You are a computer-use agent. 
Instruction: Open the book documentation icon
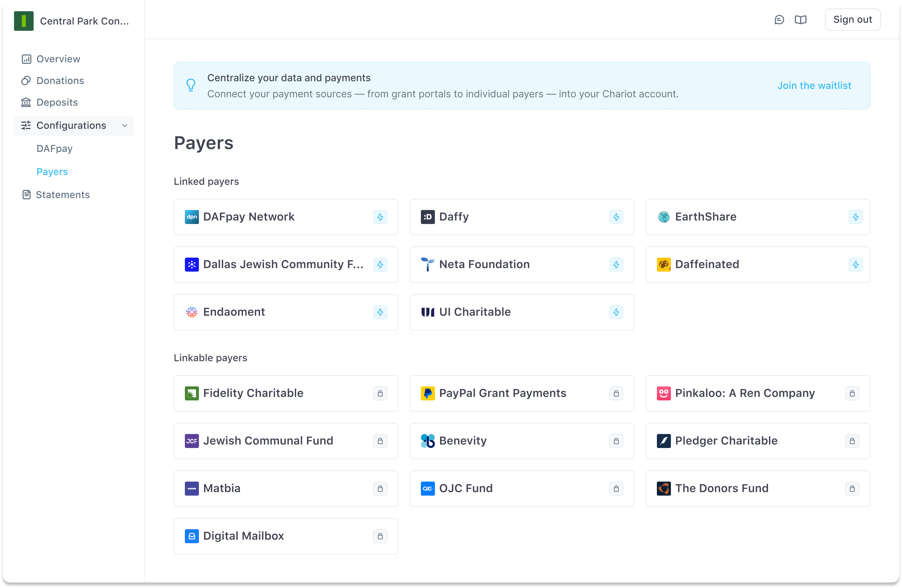[x=800, y=20]
